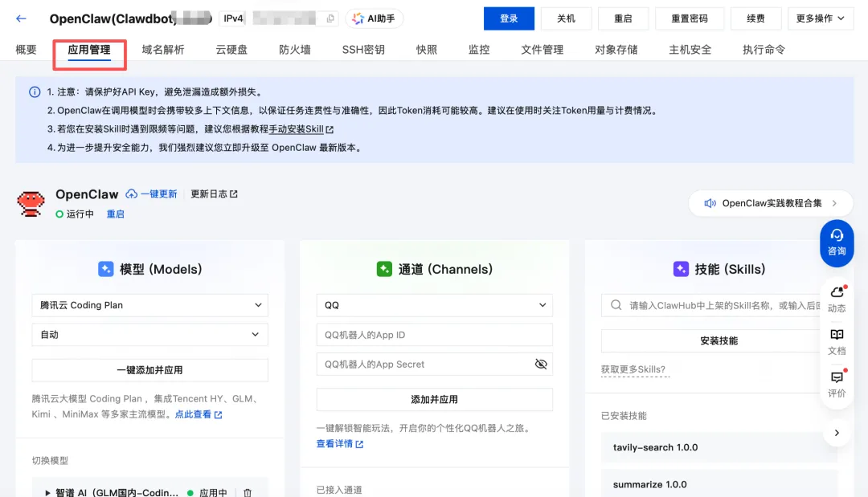
Task: Open the 快照 tab
Action: click(426, 50)
